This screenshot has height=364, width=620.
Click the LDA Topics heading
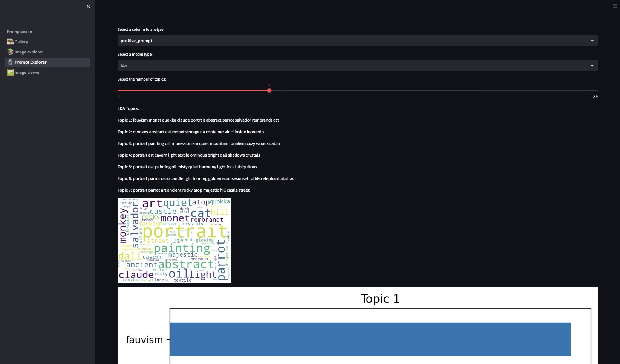tap(128, 108)
